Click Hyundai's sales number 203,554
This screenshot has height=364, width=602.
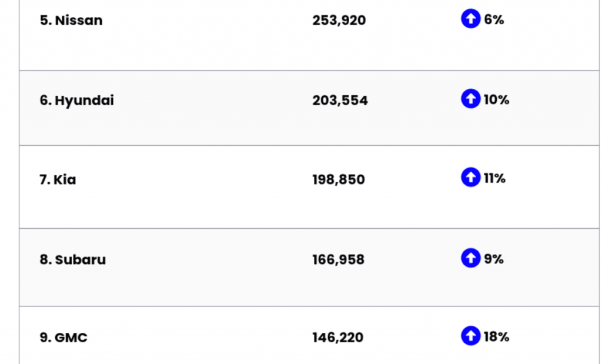[340, 101]
